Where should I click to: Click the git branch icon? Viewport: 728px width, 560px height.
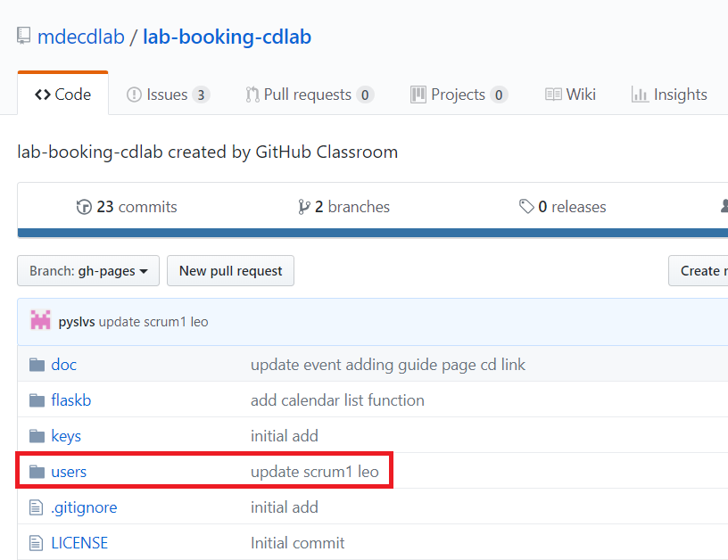click(x=303, y=207)
